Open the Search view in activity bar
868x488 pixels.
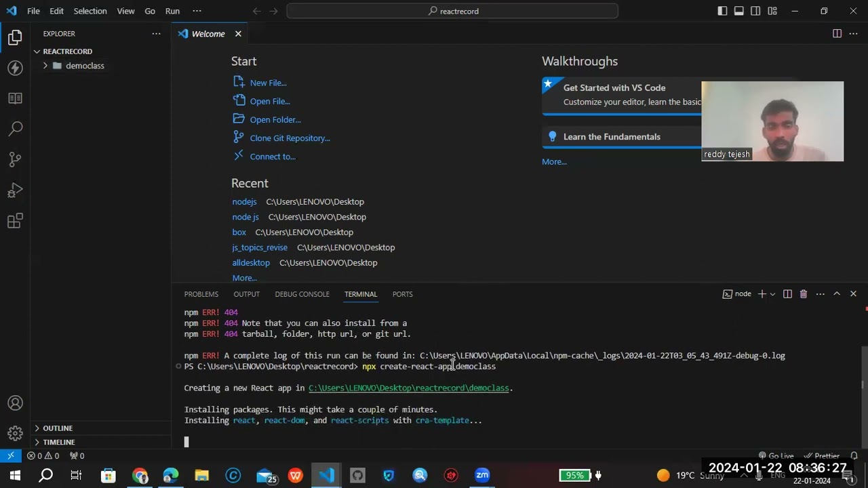[15, 128]
